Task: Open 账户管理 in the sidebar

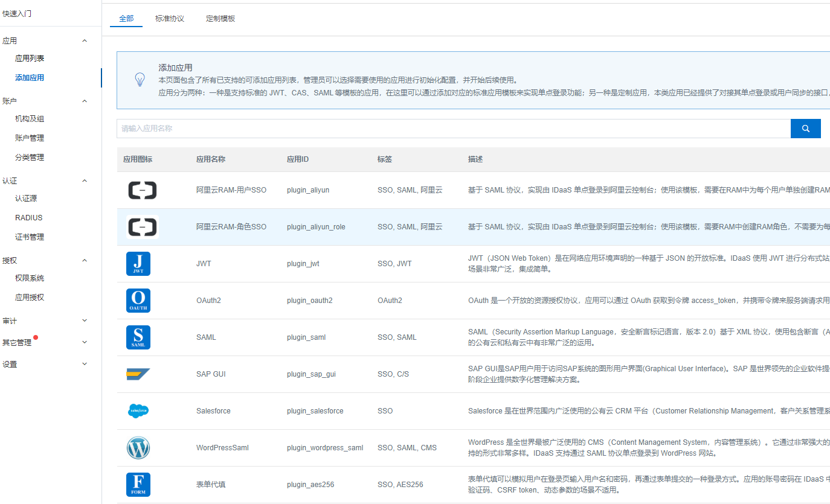Action: coord(30,138)
